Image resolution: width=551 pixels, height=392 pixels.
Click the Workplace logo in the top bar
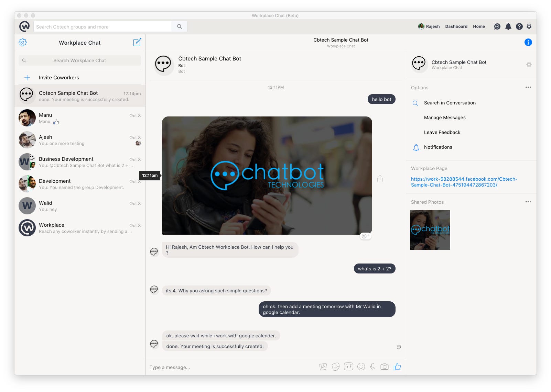point(24,26)
